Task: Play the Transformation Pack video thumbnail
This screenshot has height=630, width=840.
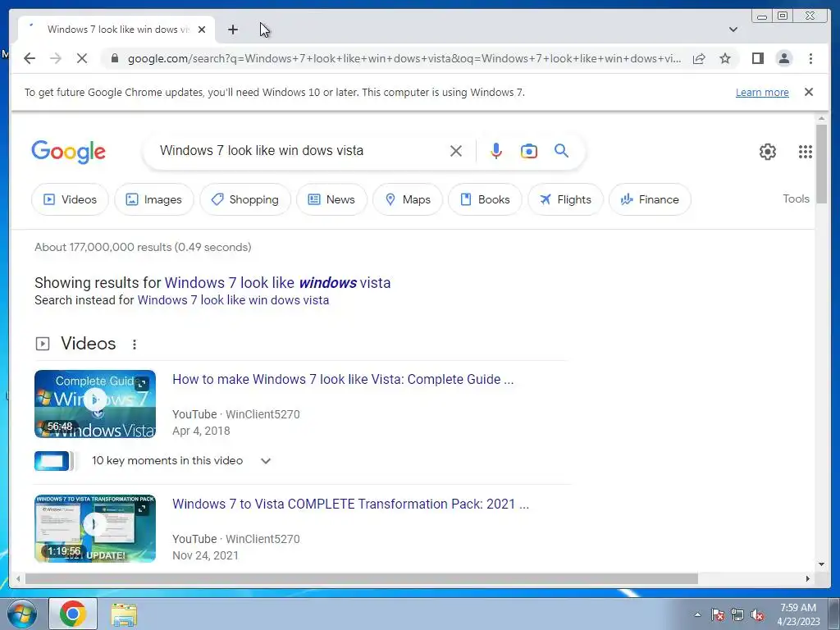Action: [95, 528]
